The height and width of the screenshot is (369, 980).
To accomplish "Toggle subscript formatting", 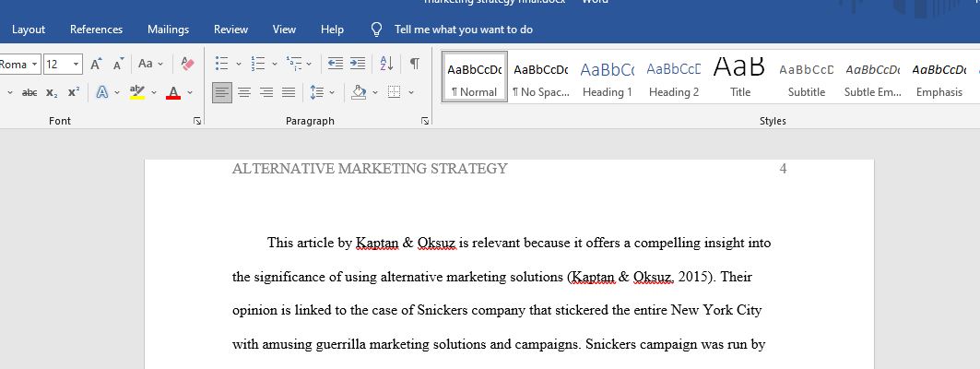I will pyautogui.click(x=52, y=92).
